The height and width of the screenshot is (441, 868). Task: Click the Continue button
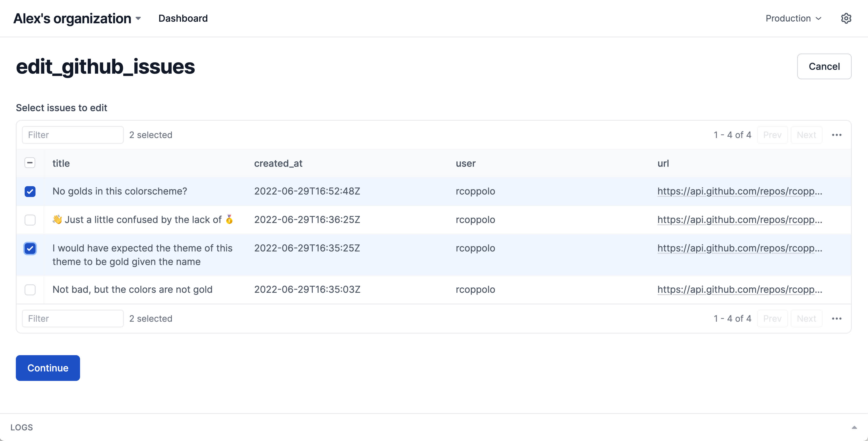(x=48, y=368)
